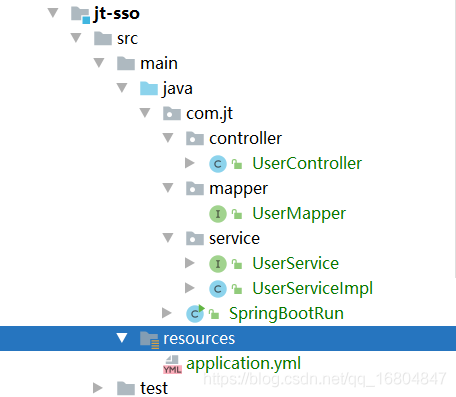Screen dimensions: 456x397
Task: Click the lock icon beside UserServiceImpl
Action: (237, 289)
